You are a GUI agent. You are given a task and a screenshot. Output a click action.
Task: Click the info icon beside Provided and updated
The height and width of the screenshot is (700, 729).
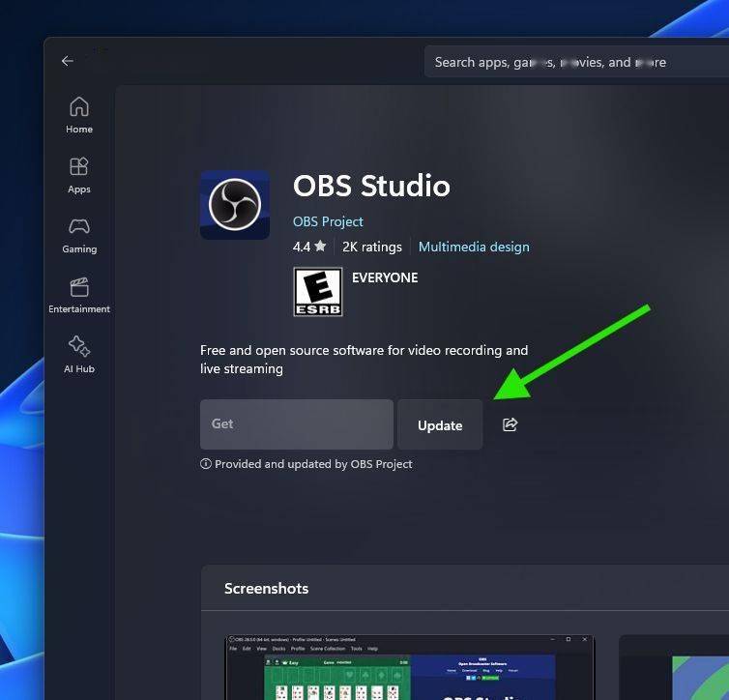[206, 464]
